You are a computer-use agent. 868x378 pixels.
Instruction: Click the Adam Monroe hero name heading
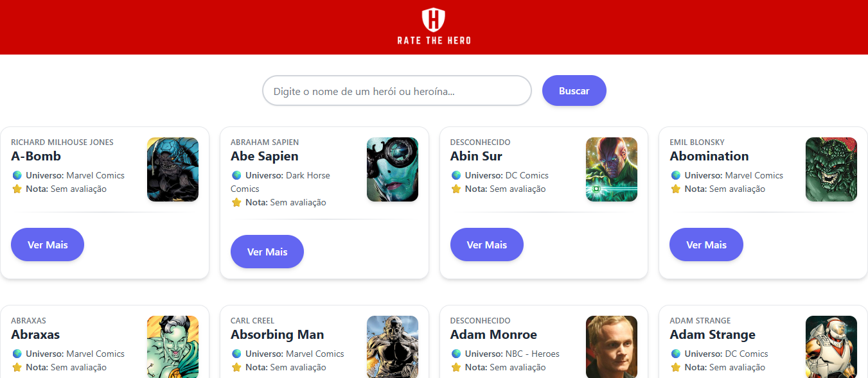(493, 334)
